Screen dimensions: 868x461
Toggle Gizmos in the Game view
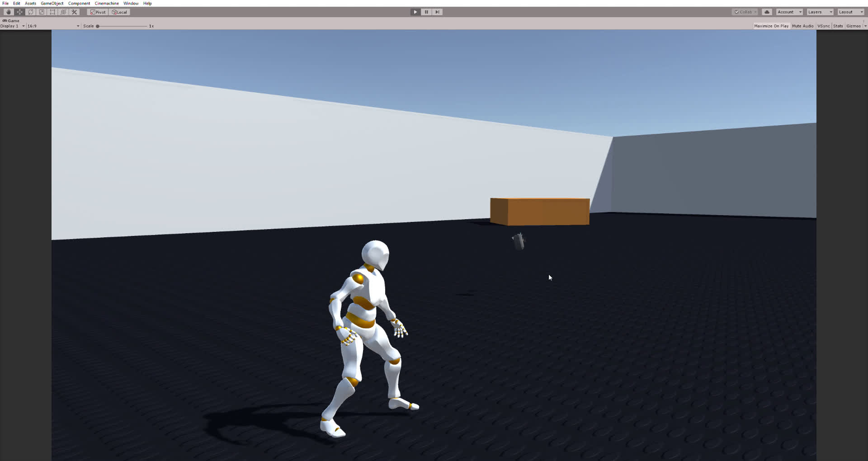pos(854,26)
